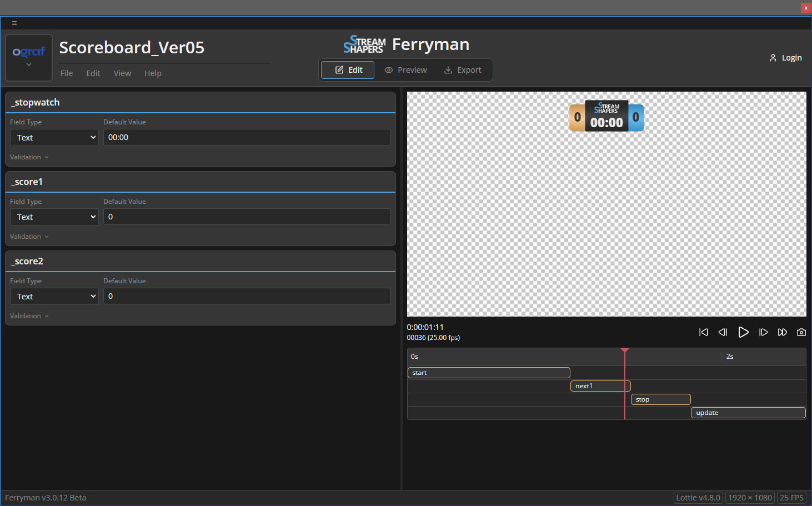The width and height of the screenshot is (812, 506).
Task: Click the 25 FPS status entry
Action: click(791, 498)
